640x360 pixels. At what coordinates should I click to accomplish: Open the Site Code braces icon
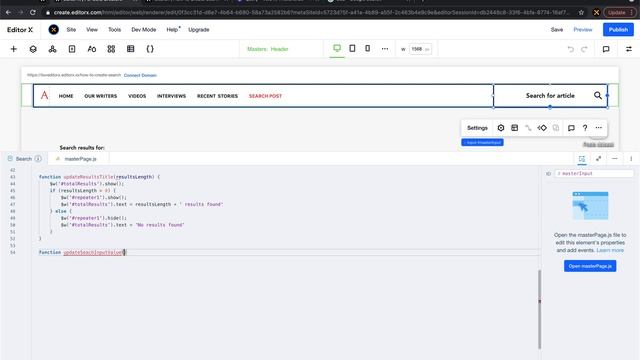point(150,49)
